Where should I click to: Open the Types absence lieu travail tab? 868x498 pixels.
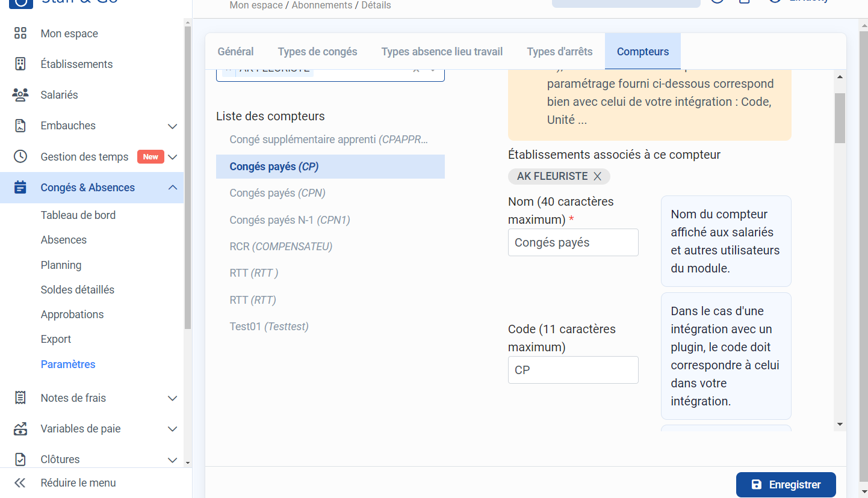442,52
